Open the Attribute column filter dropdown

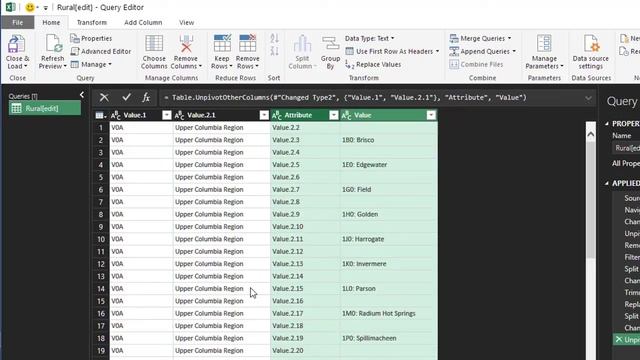tap(334, 116)
